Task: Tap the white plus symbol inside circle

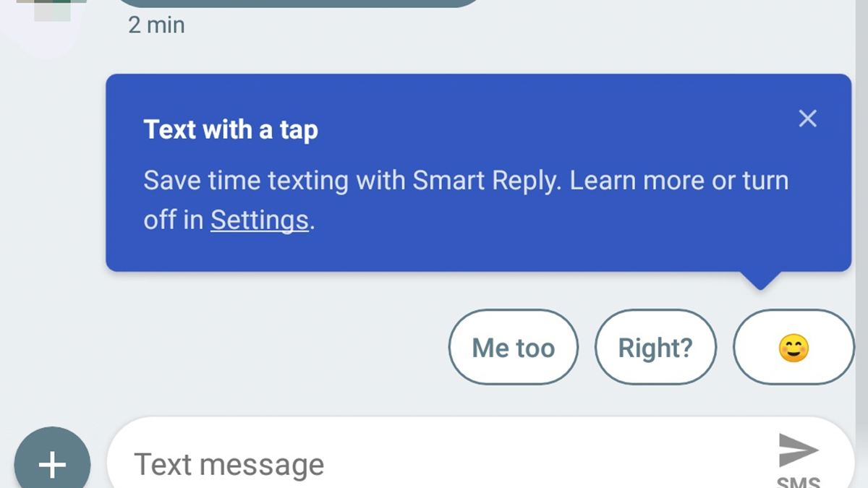Action: click(52, 465)
